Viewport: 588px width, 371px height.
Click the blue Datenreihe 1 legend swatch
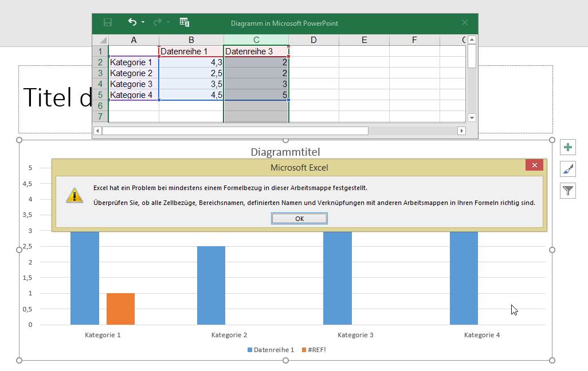[250, 350]
